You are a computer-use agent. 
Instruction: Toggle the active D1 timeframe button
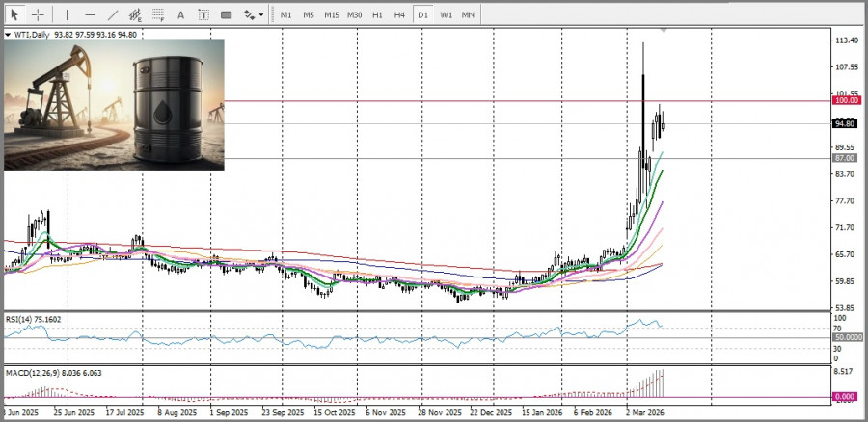pyautogui.click(x=422, y=14)
